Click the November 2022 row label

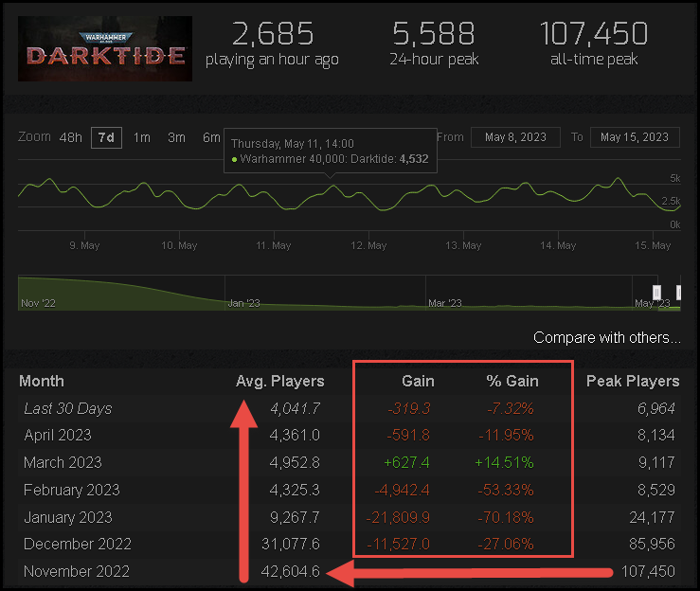tap(77, 571)
